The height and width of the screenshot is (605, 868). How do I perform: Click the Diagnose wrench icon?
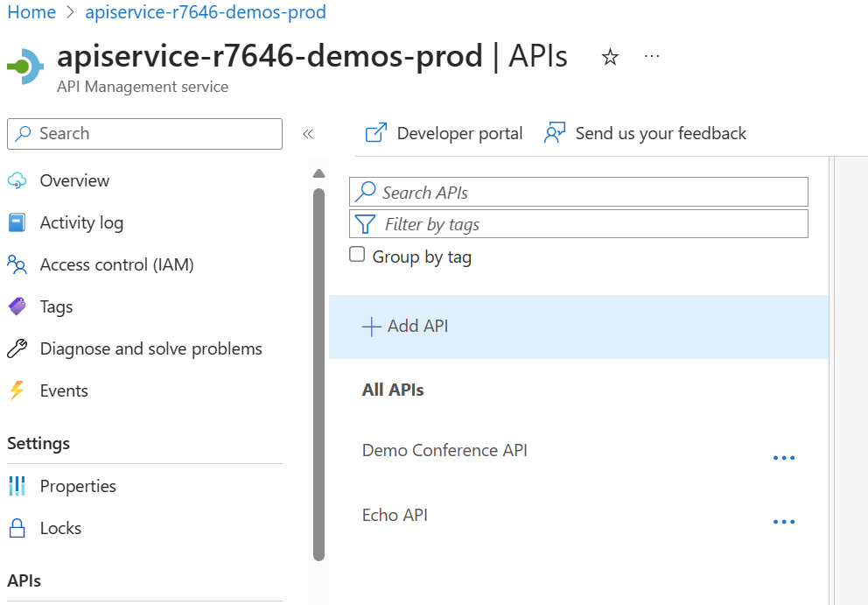point(17,348)
